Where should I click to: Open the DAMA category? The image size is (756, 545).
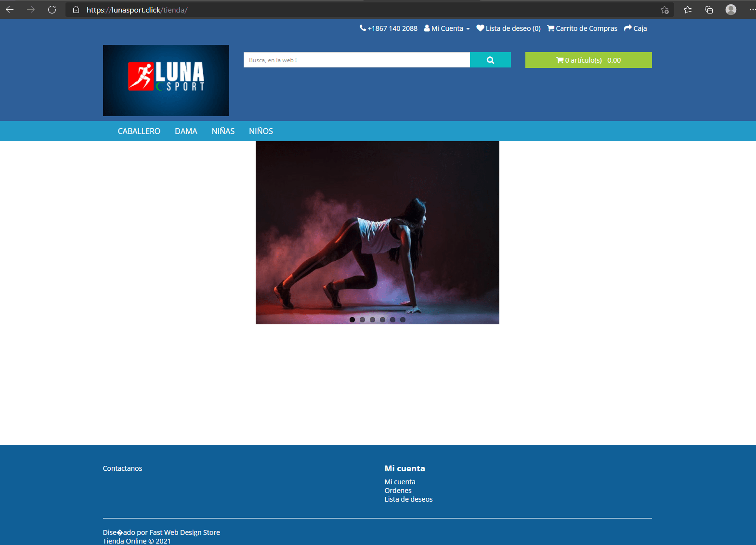(x=186, y=131)
